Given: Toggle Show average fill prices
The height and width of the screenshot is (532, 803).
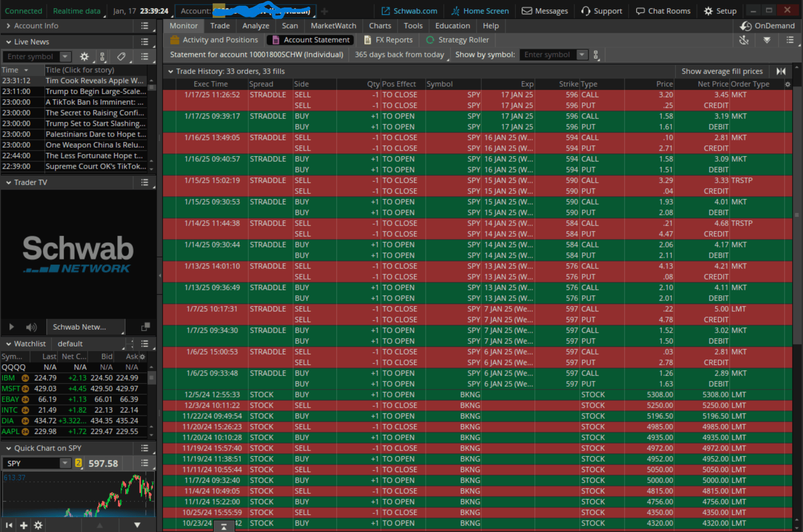Looking at the screenshot, I should [722, 71].
